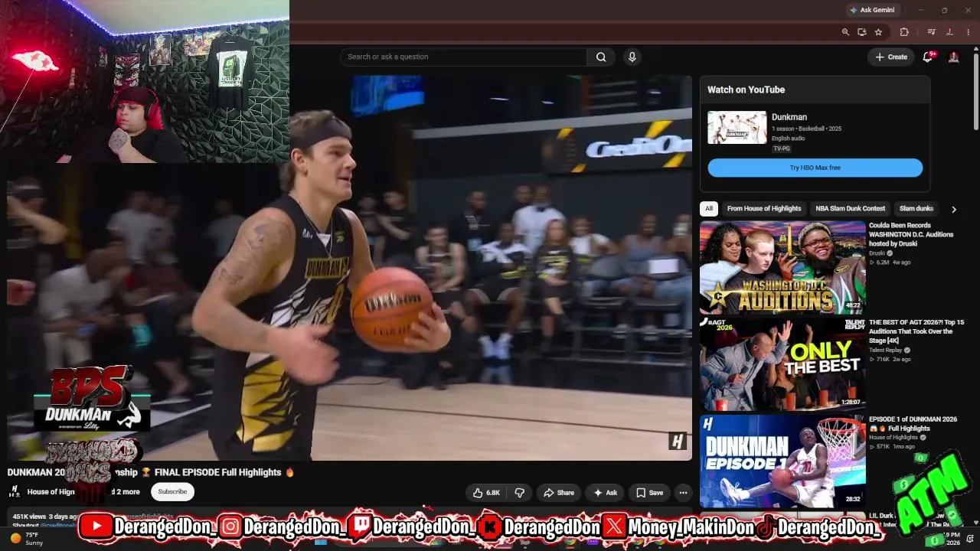Screen dimensions: 980x551
Task: Click the YouTube search magnifier button
Action: (x=601, y=57)
